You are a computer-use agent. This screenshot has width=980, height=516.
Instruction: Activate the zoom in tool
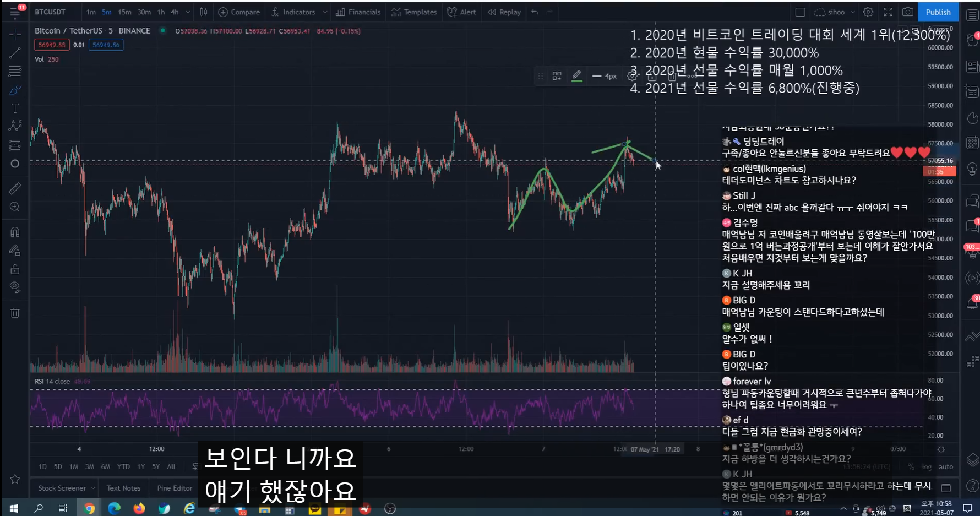click(15, 207)
